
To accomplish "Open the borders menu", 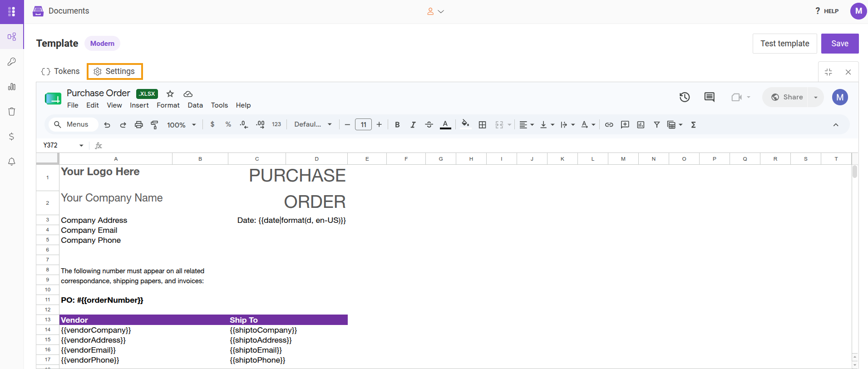I will pos(483,125).
